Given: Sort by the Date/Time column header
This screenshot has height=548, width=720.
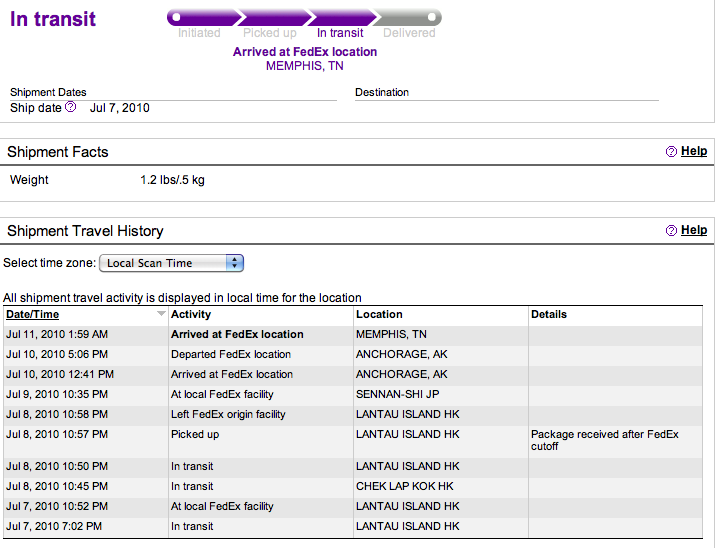Looking at the screenshot, I should pyautogui.click(x=32, y=315).
